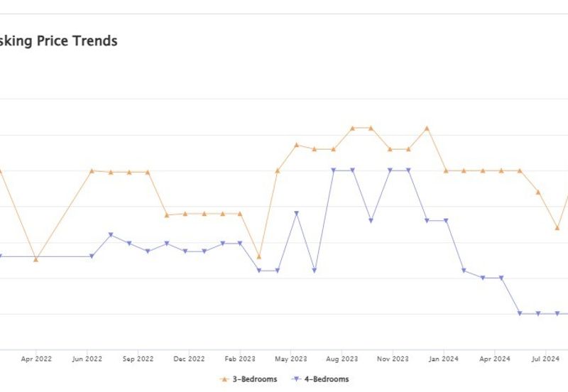The height and width of the screenshot is (392, 568).
Task: Click the Aug 2023 axis label
Action: 342,359
